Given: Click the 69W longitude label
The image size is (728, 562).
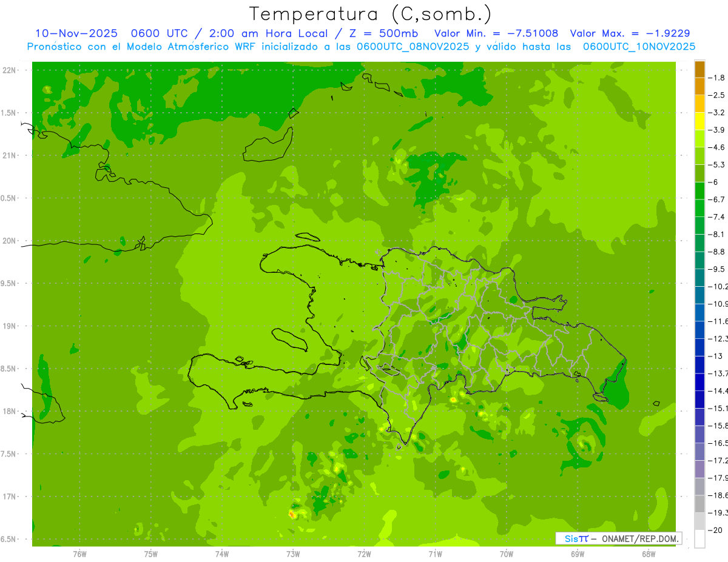Looking at the screenshot, I should click(x=578, y=554).
